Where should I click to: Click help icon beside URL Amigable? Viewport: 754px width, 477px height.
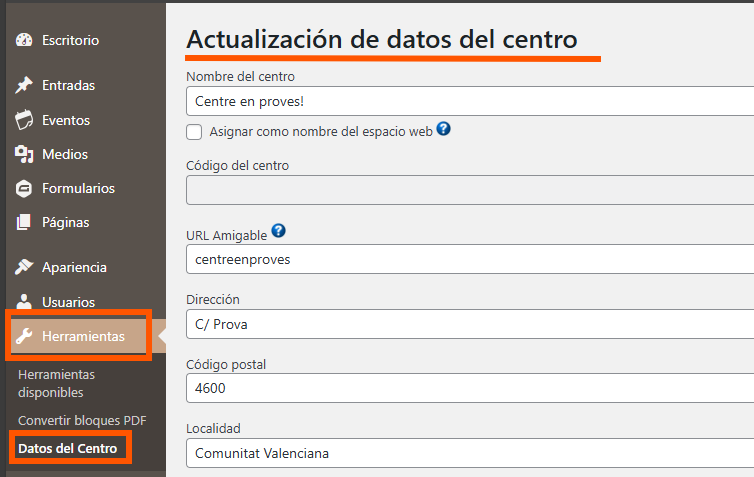coord(278,232)
